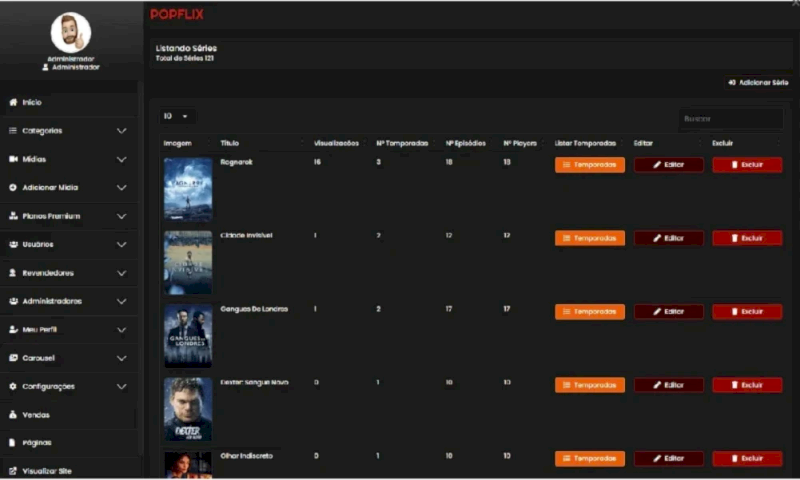This screenshot has height=480, width=800.
Task: Click the Olhar Indiscreto title text
Action: (246, 456)
